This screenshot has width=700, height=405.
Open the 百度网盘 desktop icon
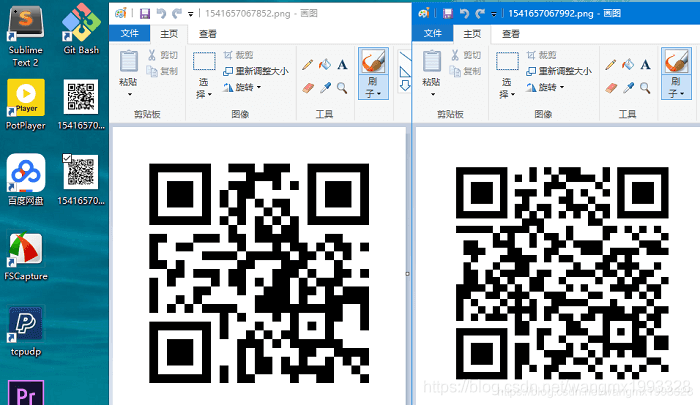pyautogui.click(x=25, y=180)
